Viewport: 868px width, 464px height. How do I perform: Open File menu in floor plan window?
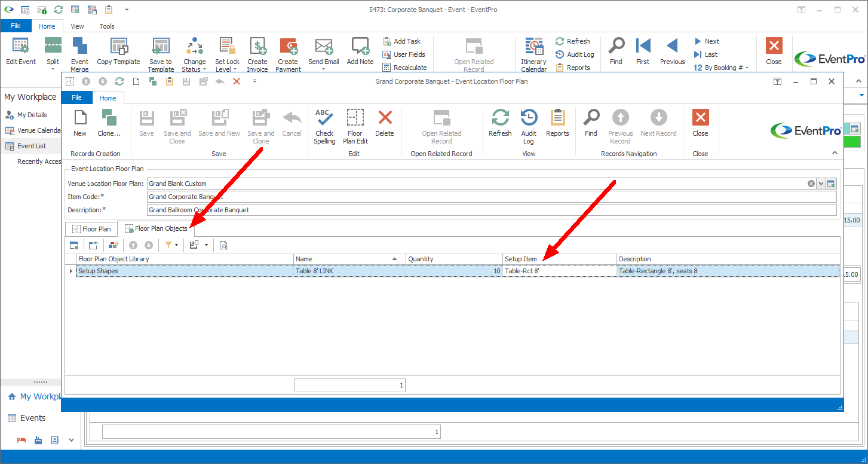[76, 98]
